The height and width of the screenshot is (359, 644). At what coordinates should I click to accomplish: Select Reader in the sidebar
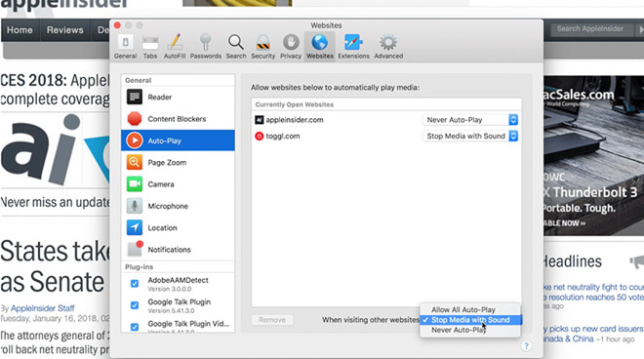click(x=178, y=97)
